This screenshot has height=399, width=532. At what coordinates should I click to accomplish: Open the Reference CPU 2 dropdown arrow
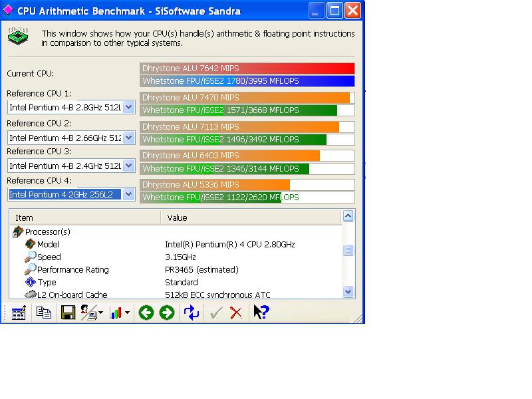pyautogui.click(x=128, y=138)
